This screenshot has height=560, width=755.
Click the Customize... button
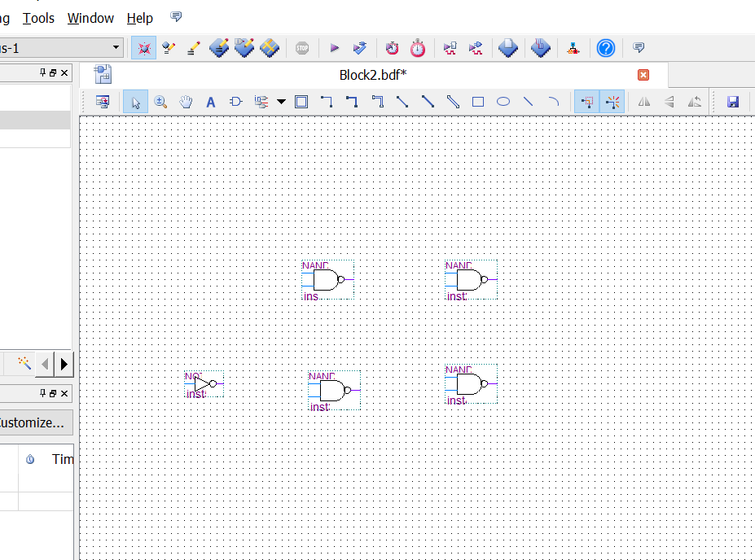pyautogui.click(x=33, y=422)
